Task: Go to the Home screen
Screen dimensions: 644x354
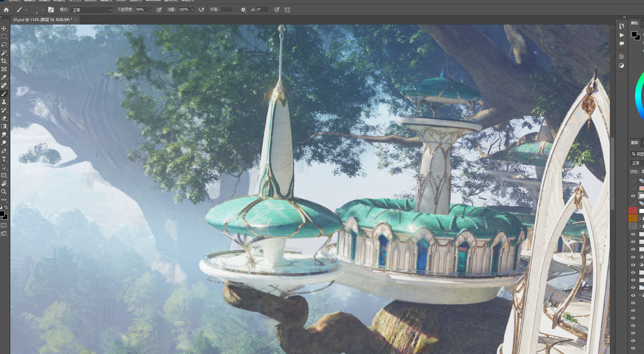Action: [6, 10]
